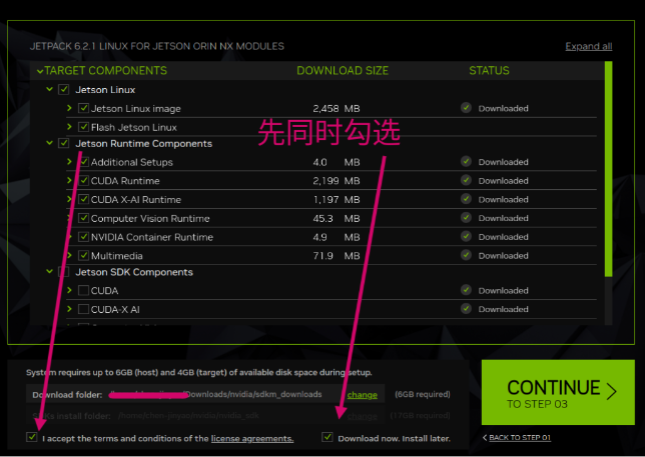The width and height of the screenshot is (645, 457).
Task: Click the 2,458 MB size value
Action: coord(336,109)
